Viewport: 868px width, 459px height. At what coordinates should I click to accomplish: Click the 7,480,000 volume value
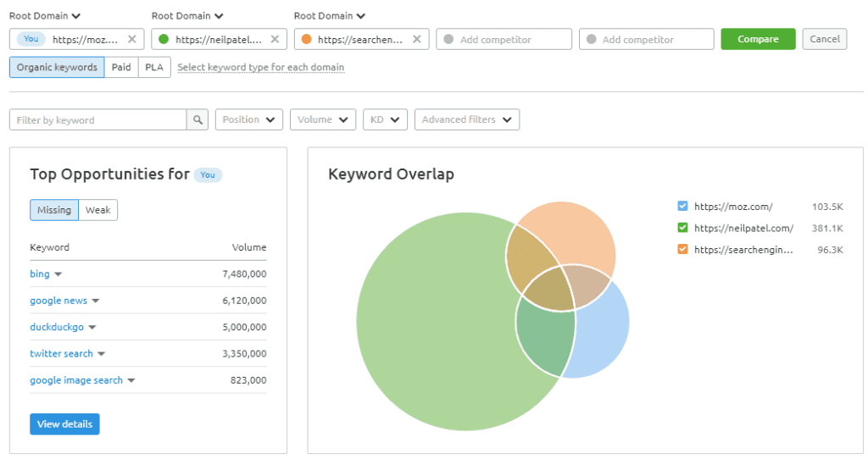pos(244,274)
